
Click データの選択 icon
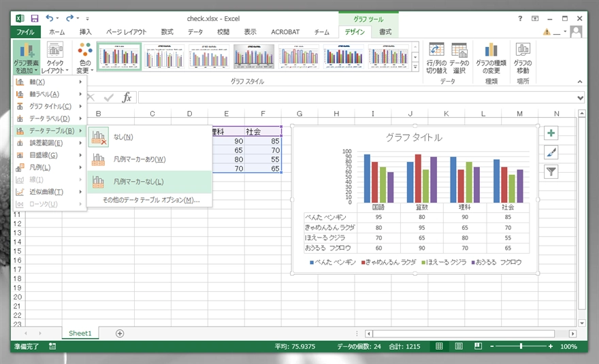click(x=459, y=58)
